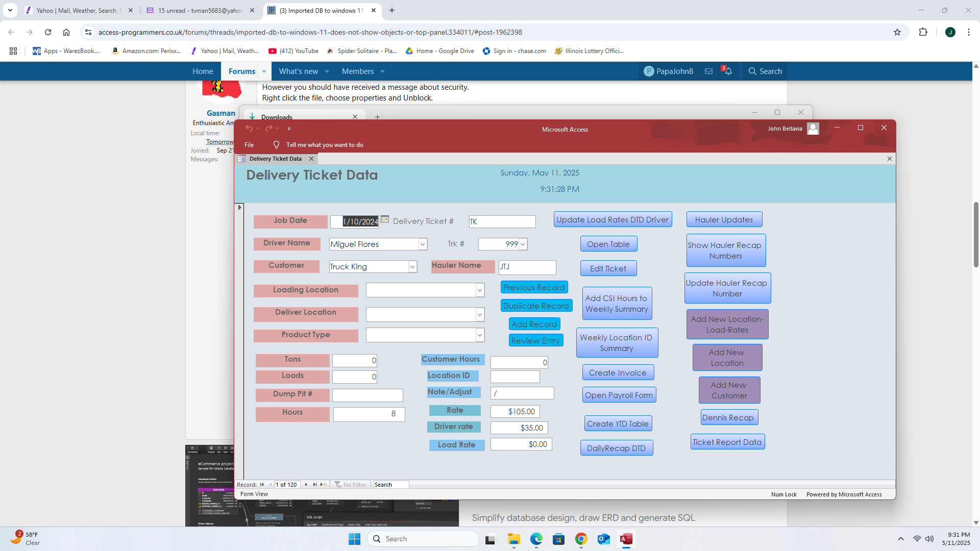Expand Trk # dropdown

pos(523,244)
